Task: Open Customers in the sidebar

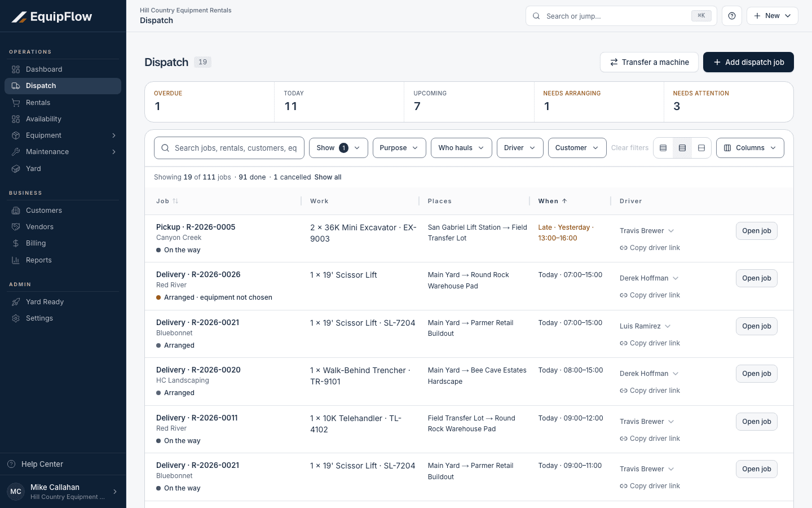Action: tap(63, 211)
